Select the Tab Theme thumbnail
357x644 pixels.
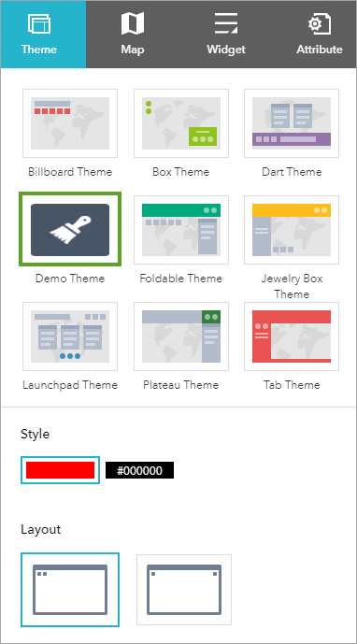click(x=292, y=336)
